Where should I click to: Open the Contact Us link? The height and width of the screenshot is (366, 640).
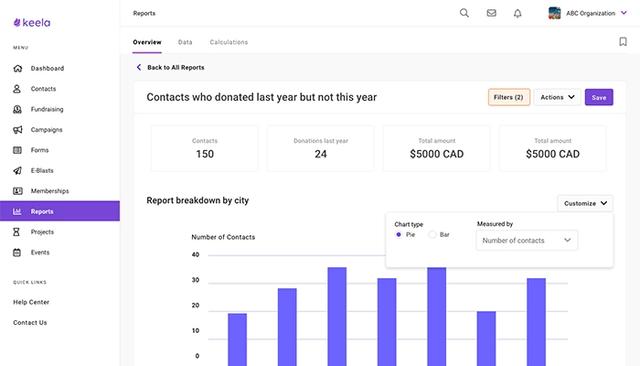[30, 322]
